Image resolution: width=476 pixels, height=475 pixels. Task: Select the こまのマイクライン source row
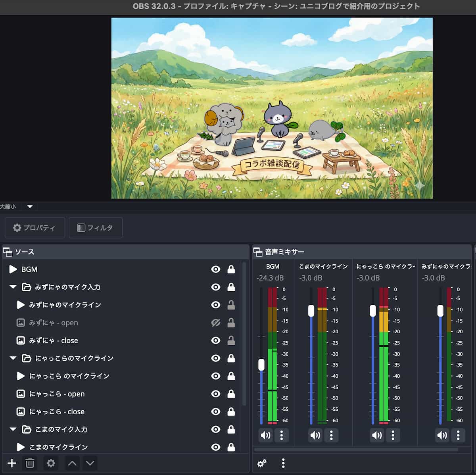58,447
